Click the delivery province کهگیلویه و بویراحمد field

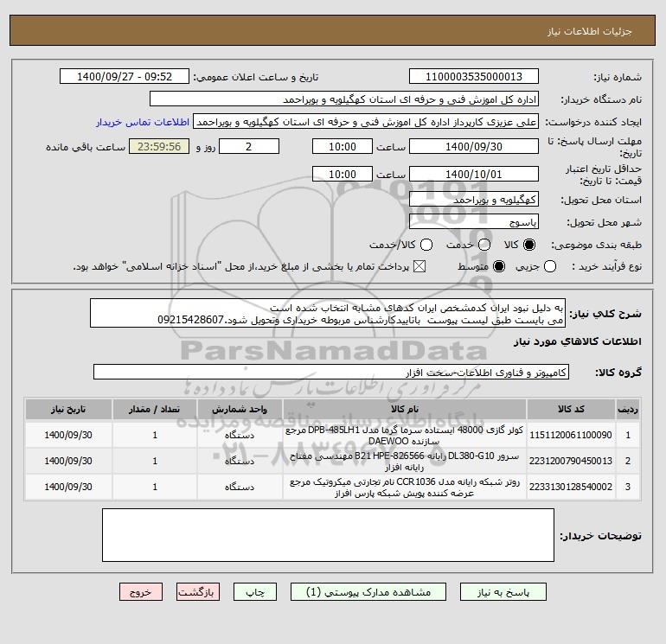point(474,200)
